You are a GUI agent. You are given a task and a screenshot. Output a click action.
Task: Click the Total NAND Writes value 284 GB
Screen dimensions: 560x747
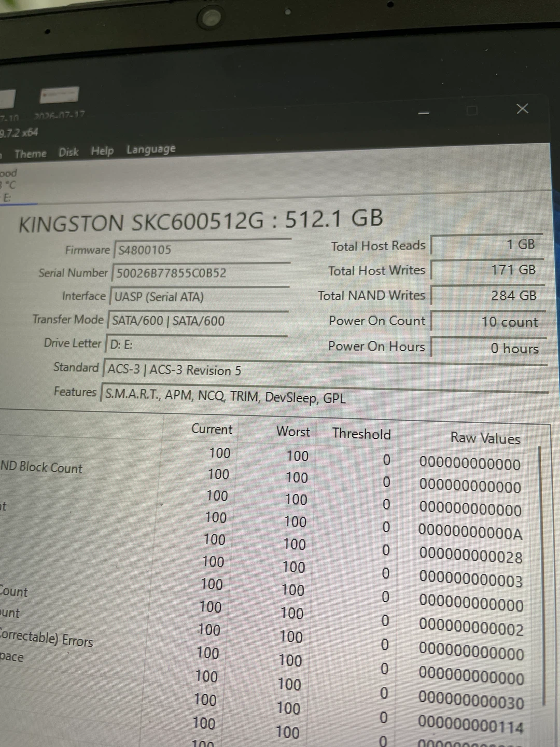tap(488, 296)
